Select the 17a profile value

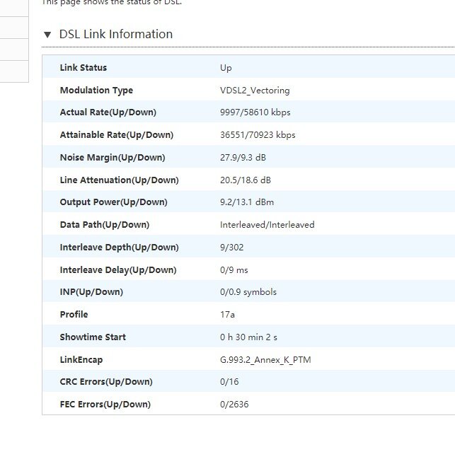(227, 315)
